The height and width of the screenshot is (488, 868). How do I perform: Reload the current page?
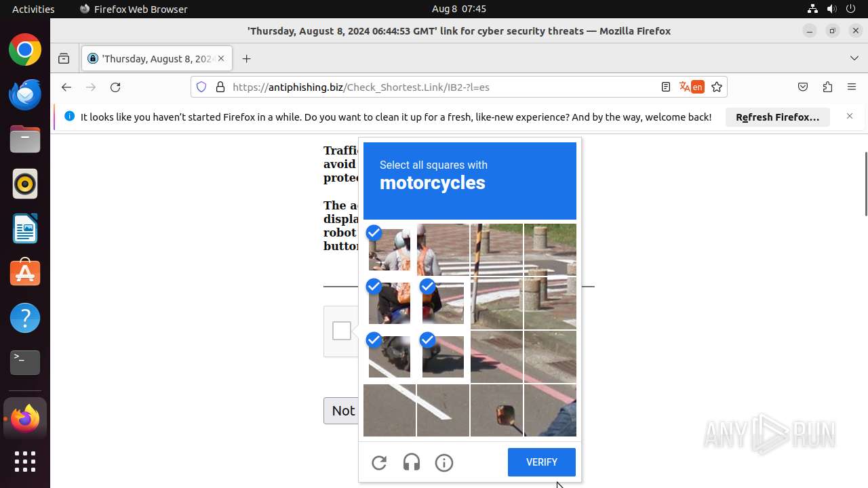pyautogui.click(x=115, y=87)
